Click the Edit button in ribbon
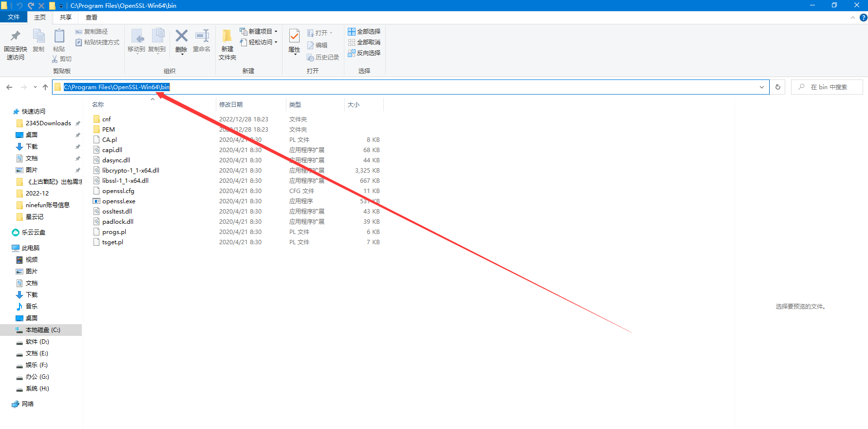The image size is (868, 429). (x=318, y=45)
